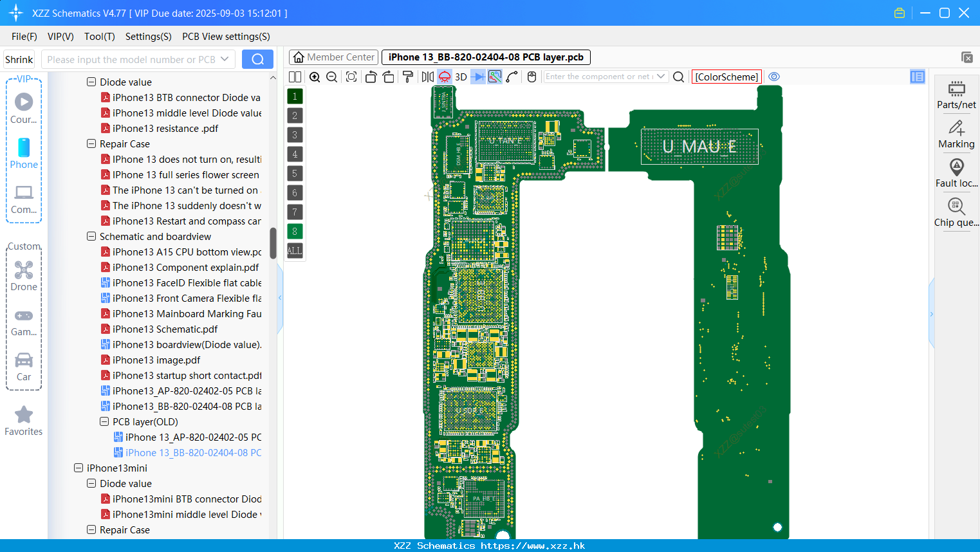Collapse the iPhone13 Diode value folder
Viewport: 980px width, 552px height.
[x=91, y=82]
